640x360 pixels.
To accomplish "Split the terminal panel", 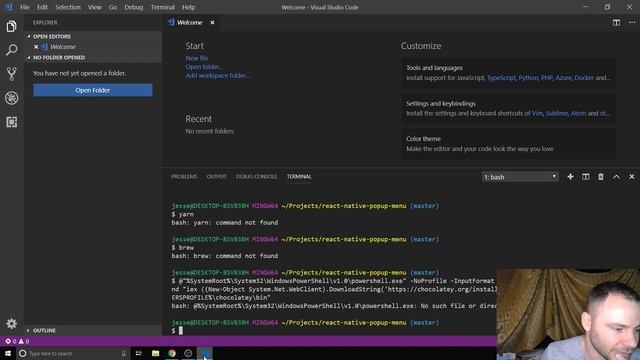I will click(x=586, y=177).
